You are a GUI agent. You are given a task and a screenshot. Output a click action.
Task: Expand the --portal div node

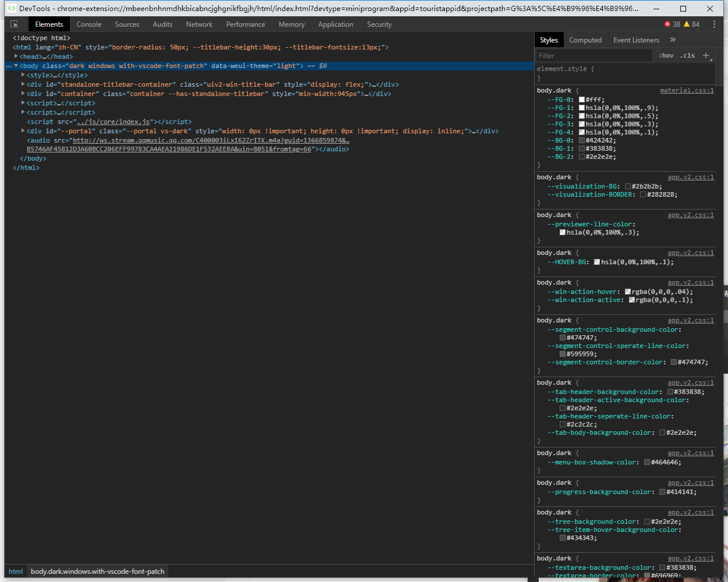[x=23, y=131]
